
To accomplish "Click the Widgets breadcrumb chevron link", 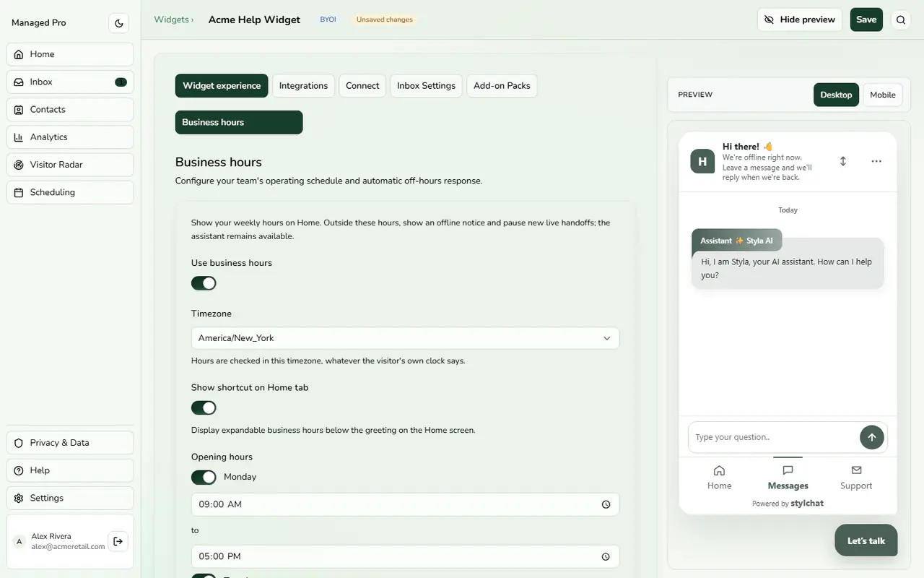I will tap(173, 20).
